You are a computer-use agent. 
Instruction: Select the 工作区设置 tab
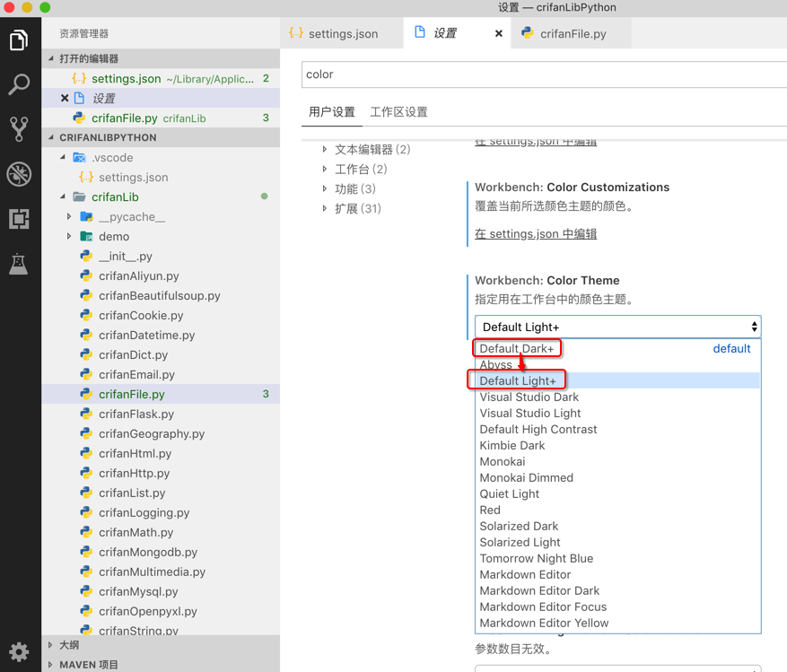coord(398,112)
